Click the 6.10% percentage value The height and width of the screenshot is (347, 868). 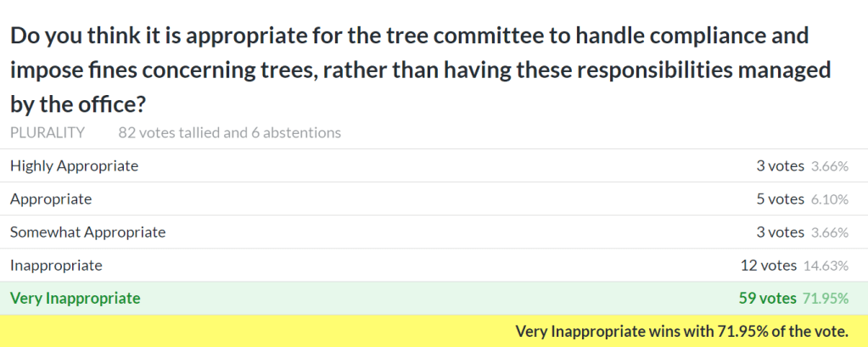830,199
